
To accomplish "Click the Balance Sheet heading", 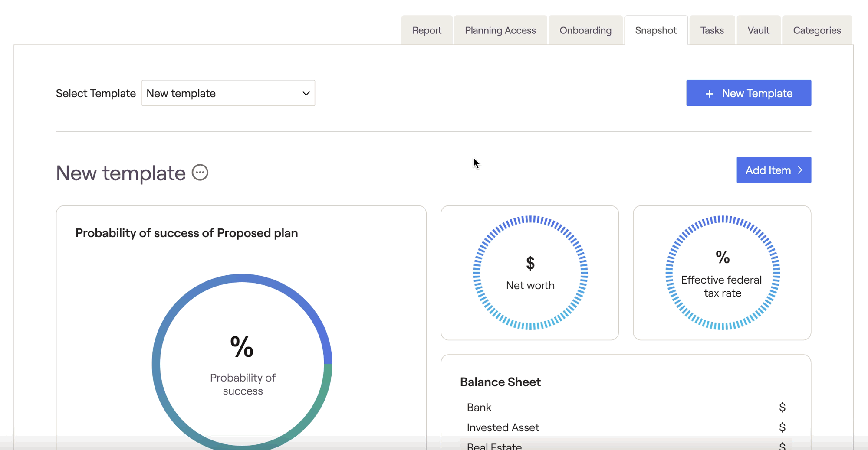I will 500,382.
